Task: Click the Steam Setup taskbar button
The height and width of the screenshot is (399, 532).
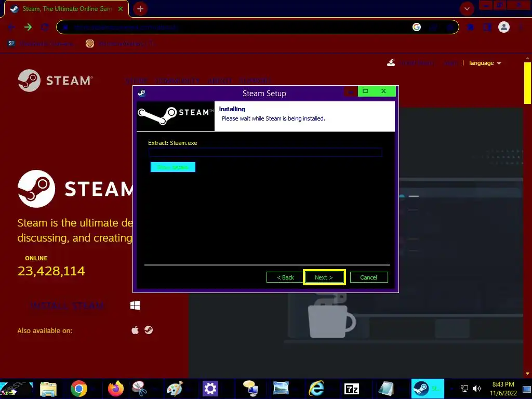Action: coord(428,389)
